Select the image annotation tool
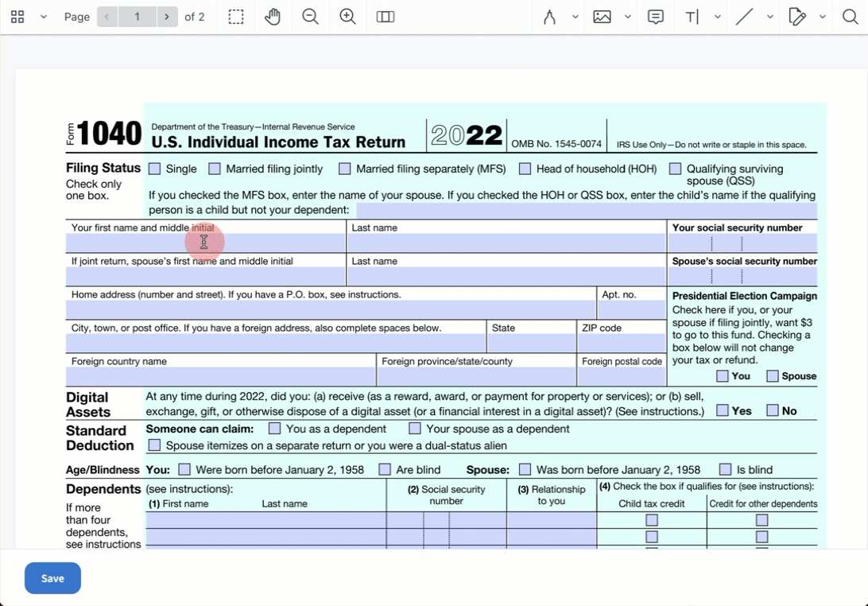Viewport: 868px width, 606px height. point(602,17)
